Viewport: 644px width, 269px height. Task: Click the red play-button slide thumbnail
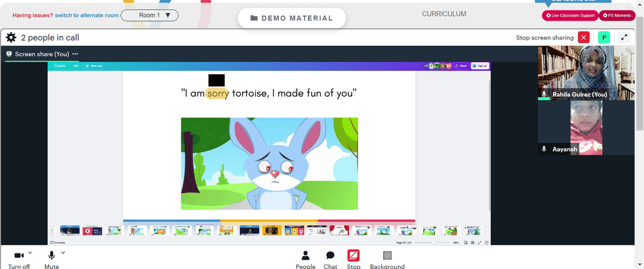tap(92, 231)
